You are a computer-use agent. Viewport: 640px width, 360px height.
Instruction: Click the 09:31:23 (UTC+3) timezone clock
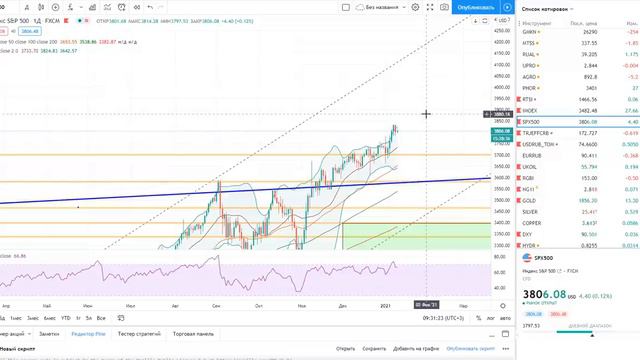pos(443,318)
